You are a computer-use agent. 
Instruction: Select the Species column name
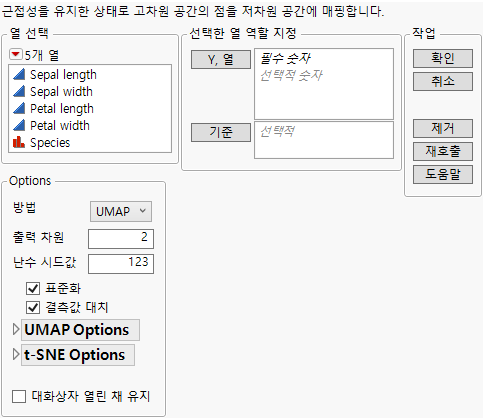pos(50,143)
